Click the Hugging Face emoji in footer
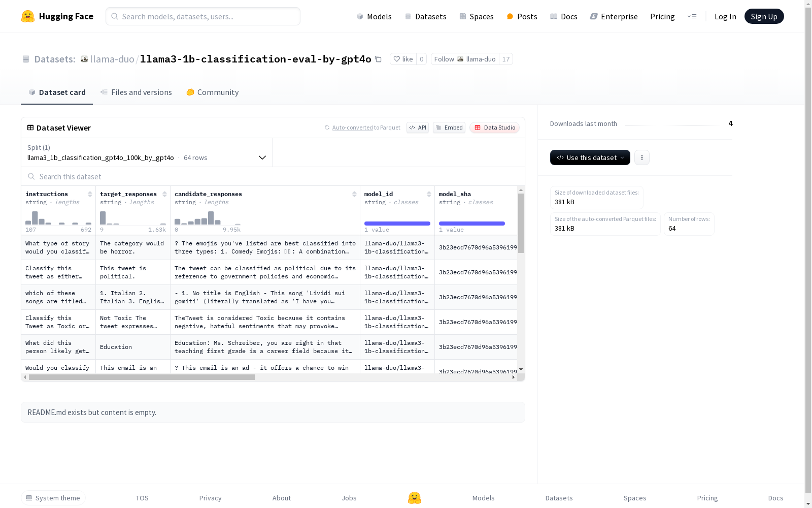812x508 pixels. (415, 498)
